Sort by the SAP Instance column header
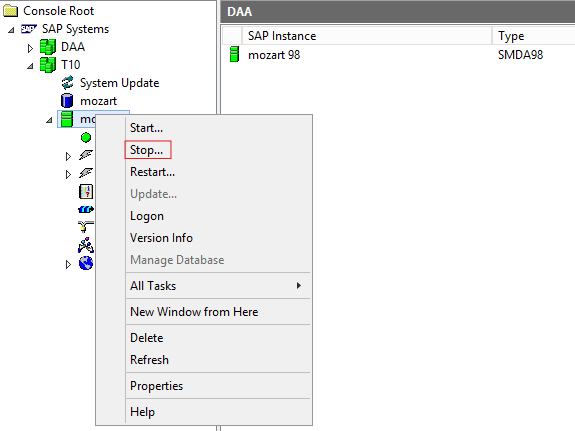This screenshot has width=575, height=431. [x=367, y=36]
